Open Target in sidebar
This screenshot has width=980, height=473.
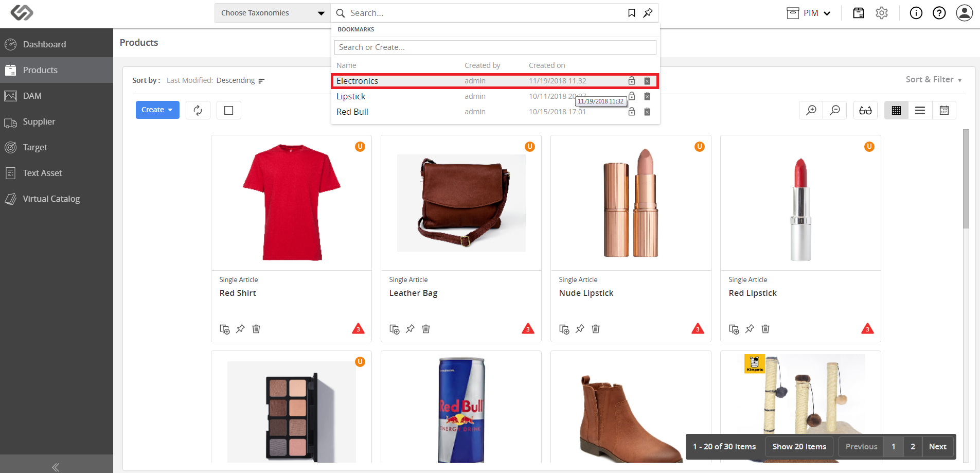point(57,147)
